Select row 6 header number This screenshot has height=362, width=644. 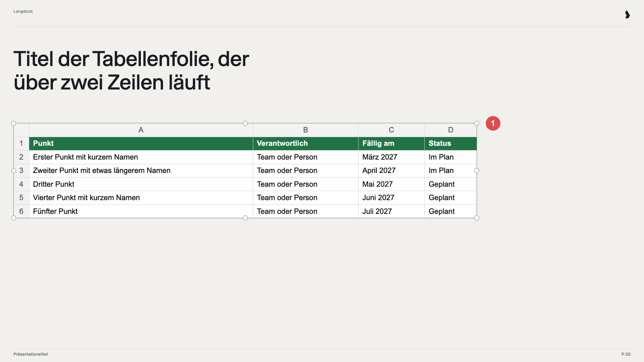(21, 211)
